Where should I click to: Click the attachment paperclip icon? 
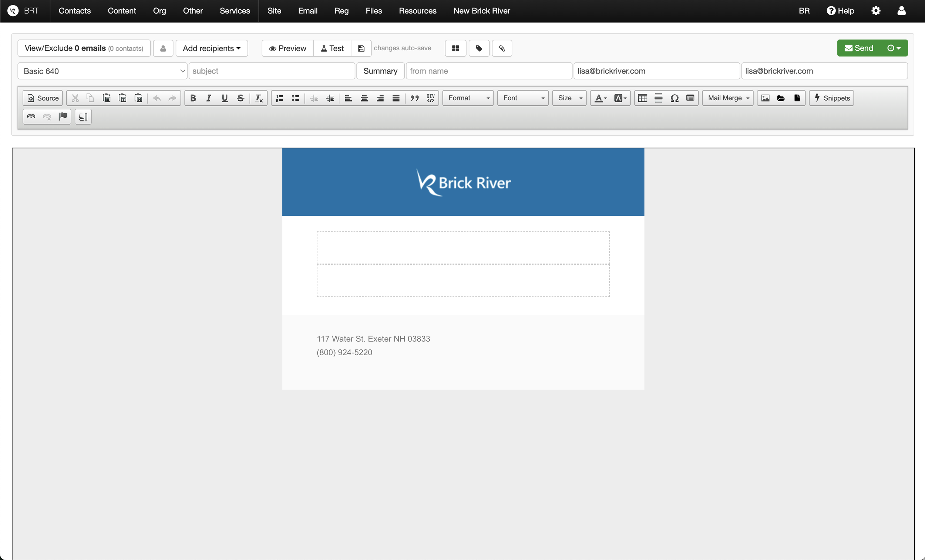[x=502, y=48]
